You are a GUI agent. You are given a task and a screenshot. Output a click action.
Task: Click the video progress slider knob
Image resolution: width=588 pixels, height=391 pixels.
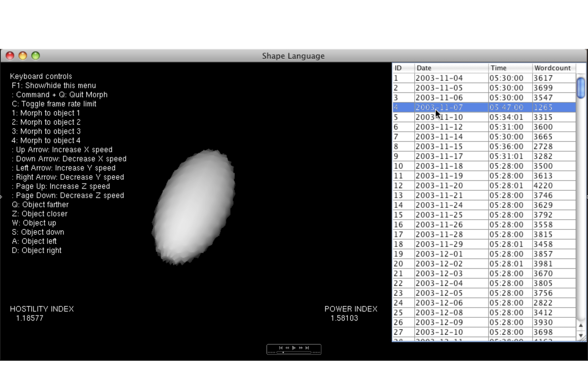pos(283,352)
